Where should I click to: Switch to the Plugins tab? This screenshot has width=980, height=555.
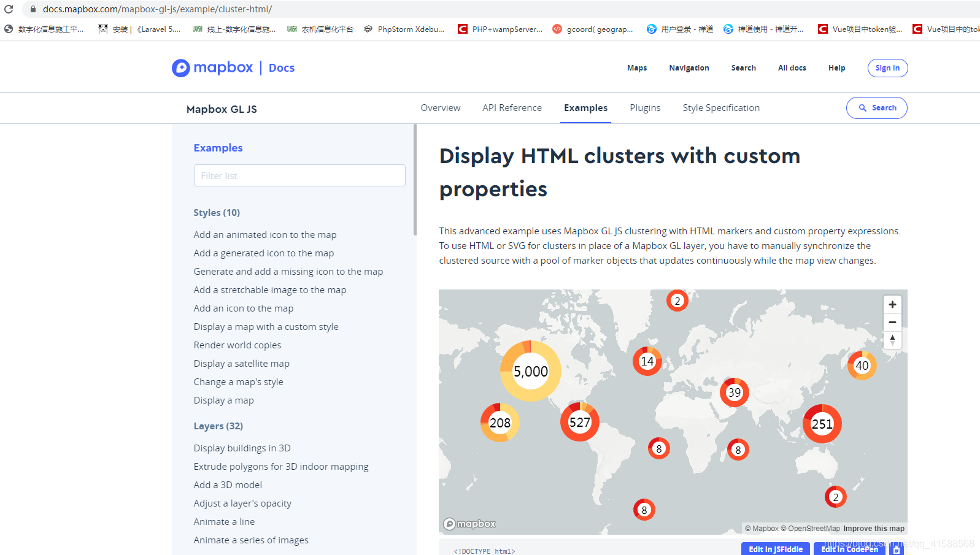(646, 108)
